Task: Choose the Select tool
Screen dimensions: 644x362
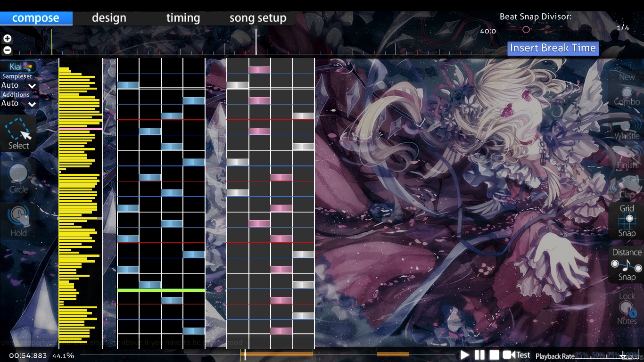Action: pyautogui.click(x=19, y=133)
